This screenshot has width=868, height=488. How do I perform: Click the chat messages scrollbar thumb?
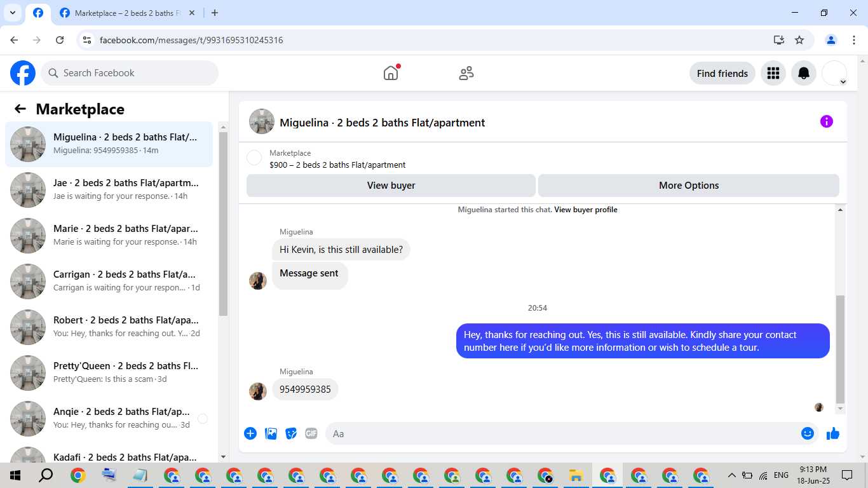(841, 349)
